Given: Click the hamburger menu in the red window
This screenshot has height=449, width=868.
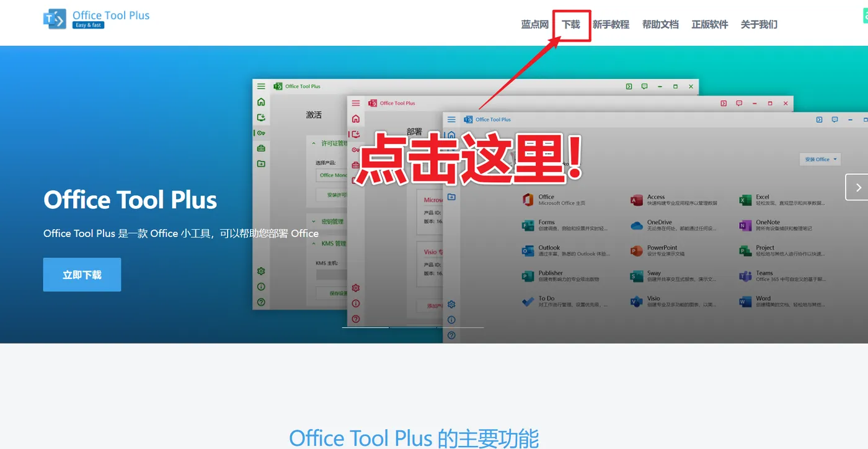Looking at the screenshot, I should (356, 104).
